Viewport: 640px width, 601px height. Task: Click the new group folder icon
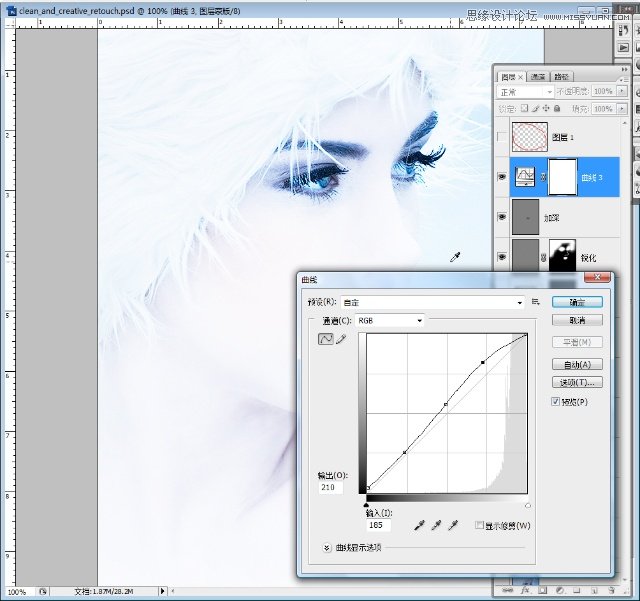[576, 590]
